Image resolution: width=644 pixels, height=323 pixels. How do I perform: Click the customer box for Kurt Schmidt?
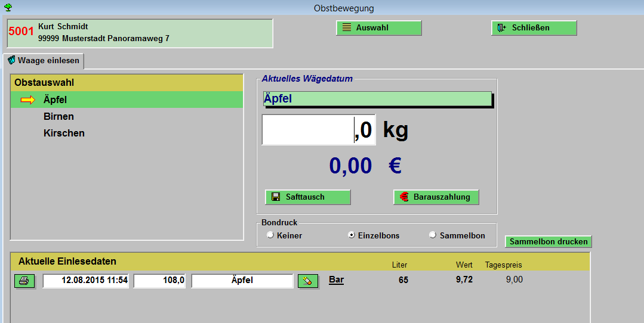140,33
